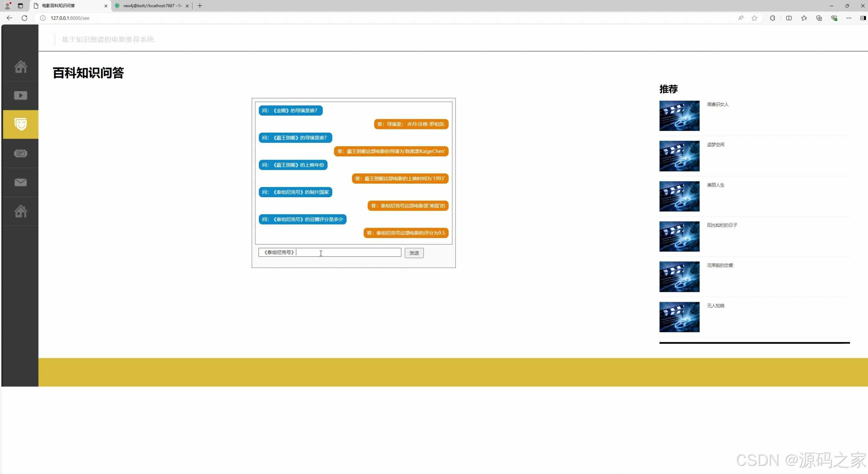The image size is (868, 474).
Task: Refresh the page with the reload icon
Action: point(24,18)
